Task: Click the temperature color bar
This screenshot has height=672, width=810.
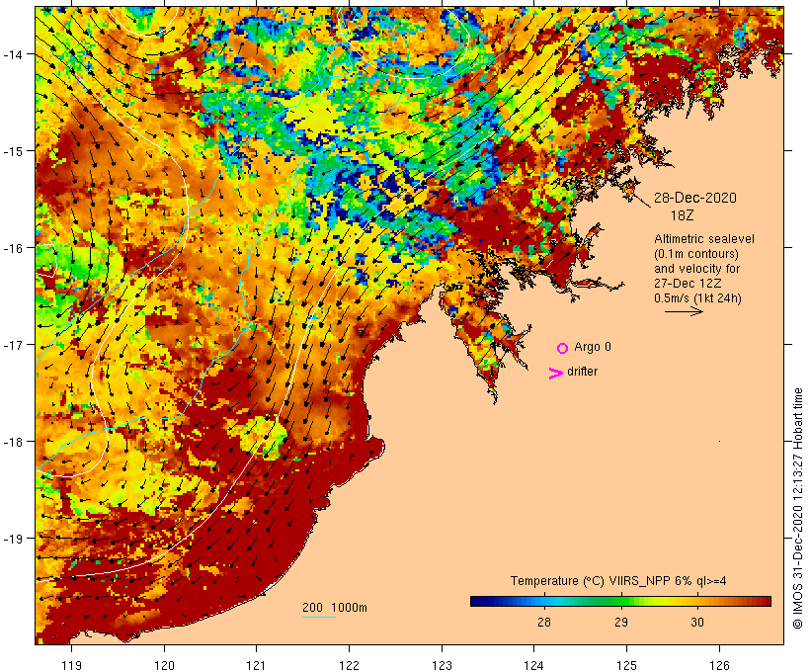Action: click(620, 601)
